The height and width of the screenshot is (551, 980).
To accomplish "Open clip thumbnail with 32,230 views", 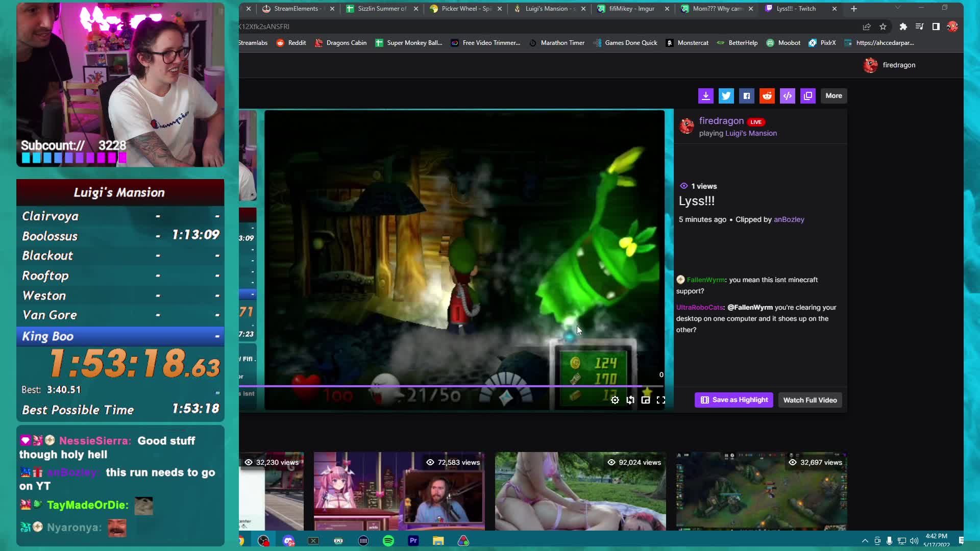I will coord(271,491).
